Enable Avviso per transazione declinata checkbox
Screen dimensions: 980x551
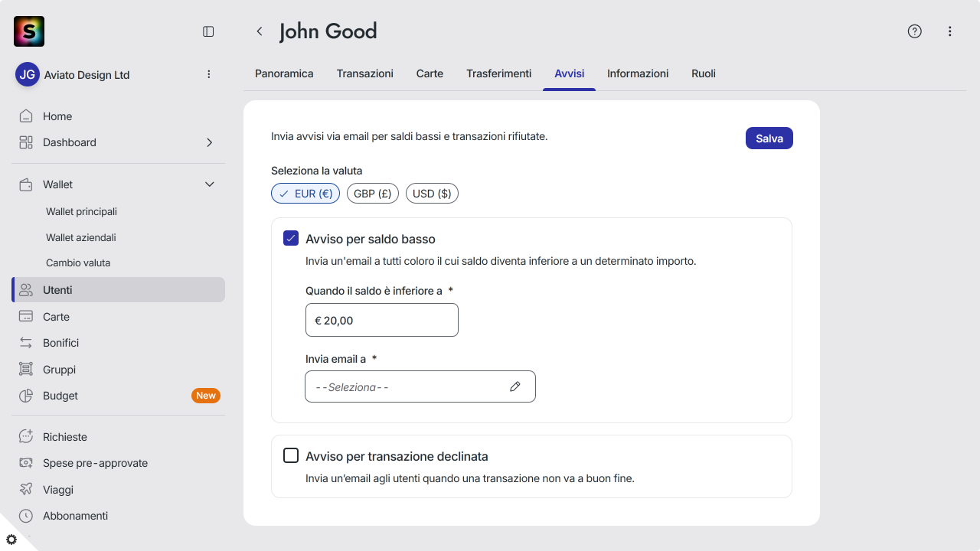coord(291,455)
